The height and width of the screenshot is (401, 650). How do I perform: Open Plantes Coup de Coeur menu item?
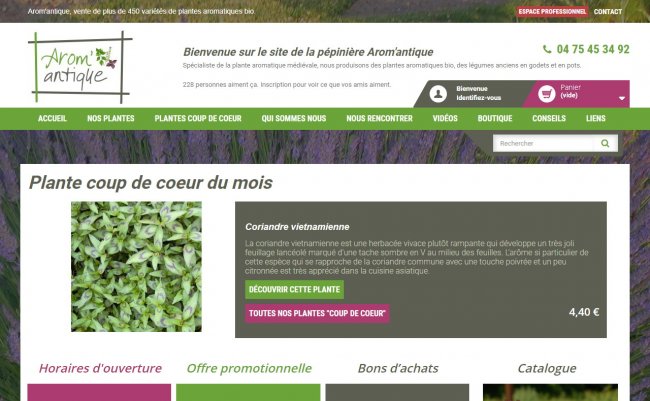(198, 119)
